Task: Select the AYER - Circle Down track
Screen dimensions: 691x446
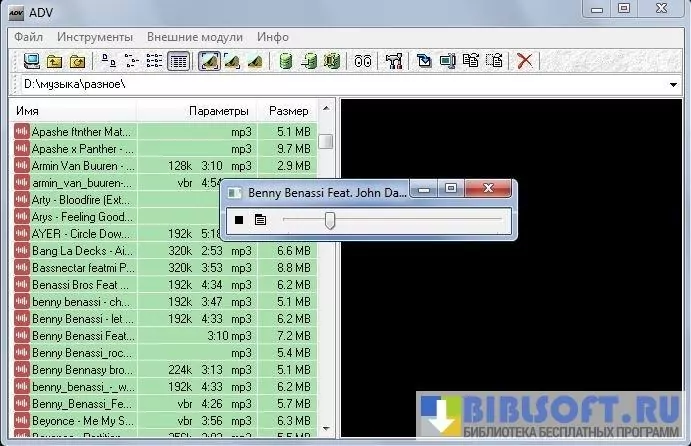Action: [x=82, y=233]
